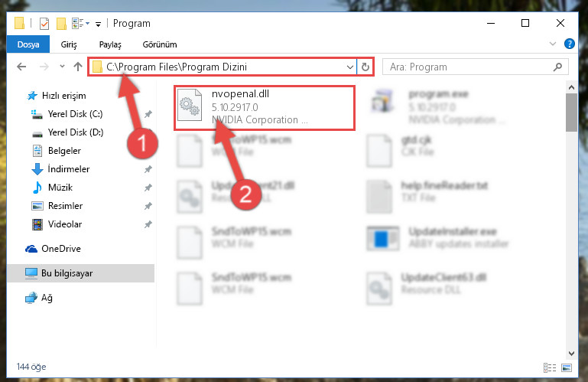Go up one folder level
The image size is (588, 382).
(78, 67)
